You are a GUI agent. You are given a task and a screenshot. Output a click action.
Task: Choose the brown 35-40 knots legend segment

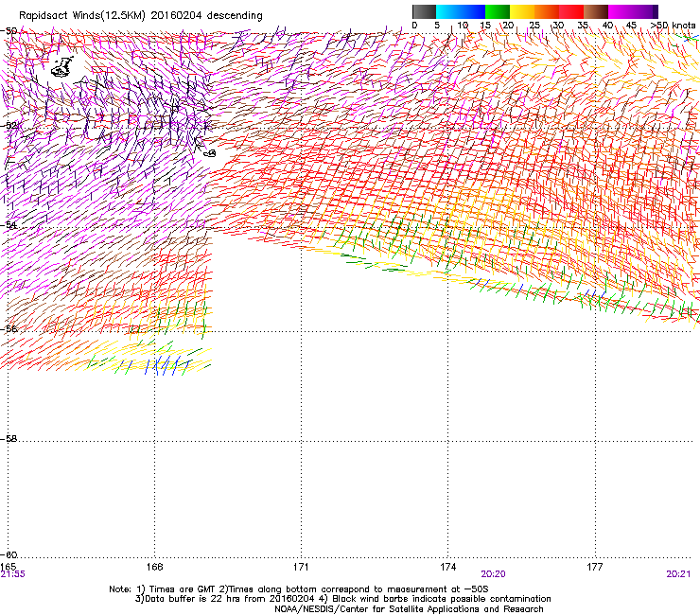pos(596,11)
